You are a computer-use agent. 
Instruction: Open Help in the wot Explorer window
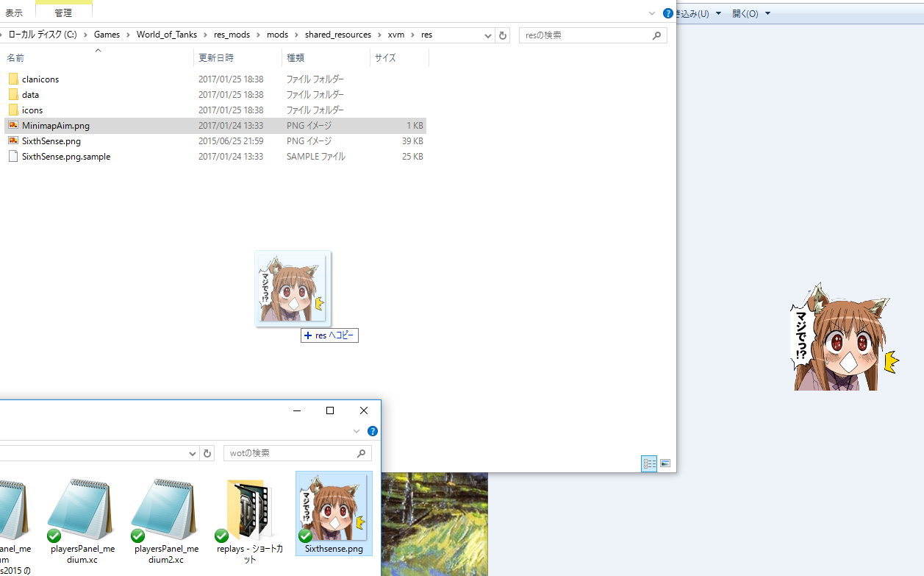373,431
